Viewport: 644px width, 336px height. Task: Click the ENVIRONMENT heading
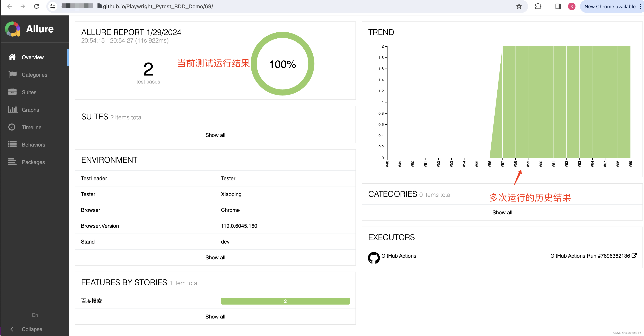coord(109,160)
